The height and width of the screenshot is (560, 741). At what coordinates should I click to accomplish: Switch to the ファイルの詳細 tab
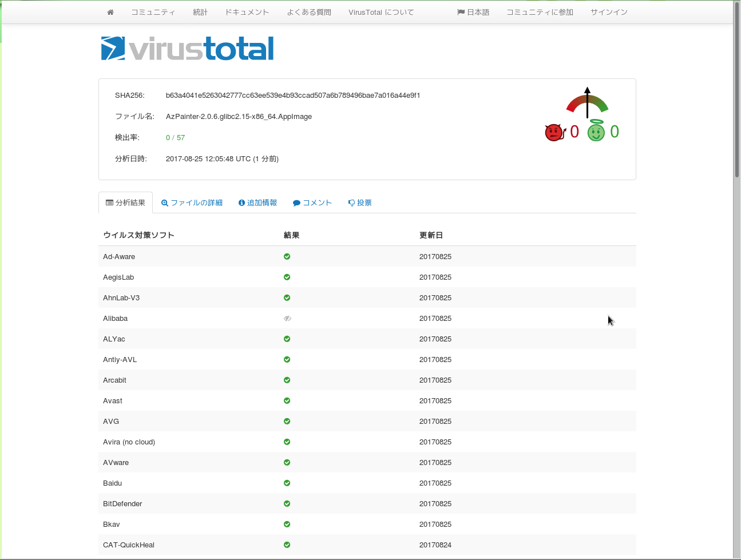(192, 203)
